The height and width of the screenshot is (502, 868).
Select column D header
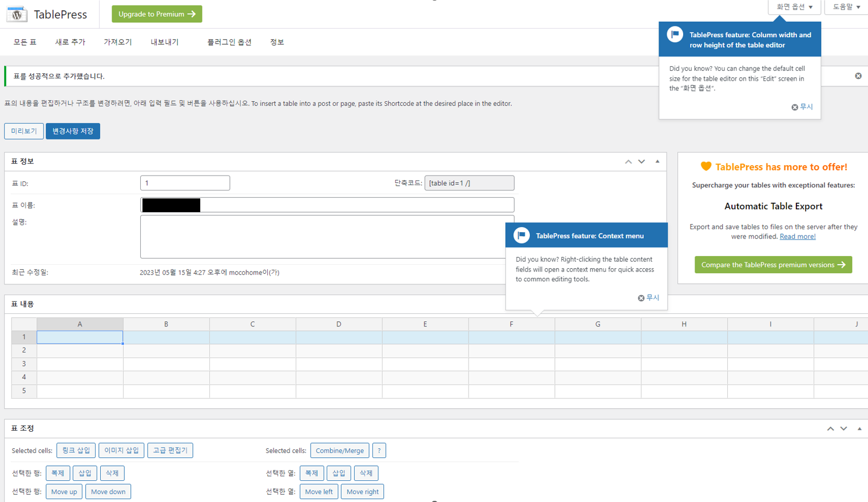[339, 324]
